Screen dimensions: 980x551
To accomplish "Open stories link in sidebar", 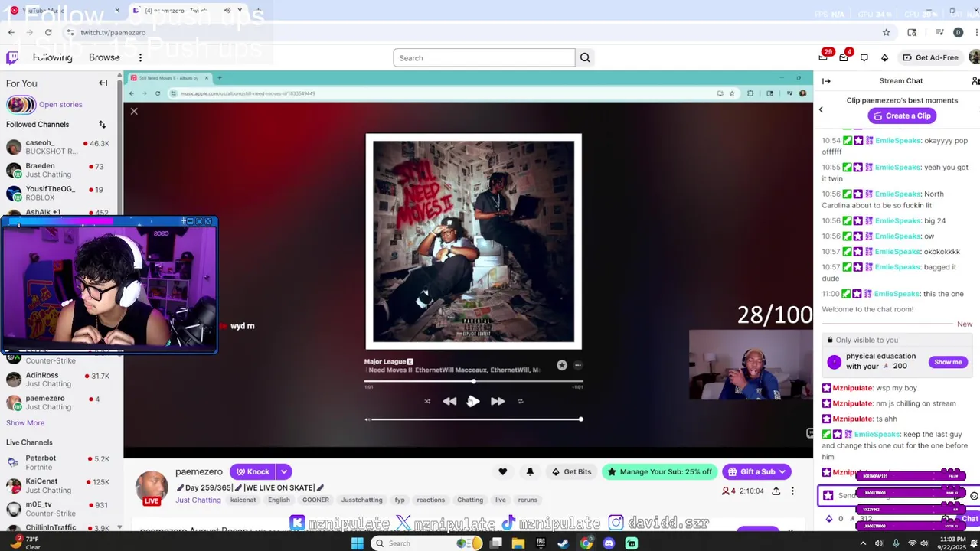I will point(60,104).
